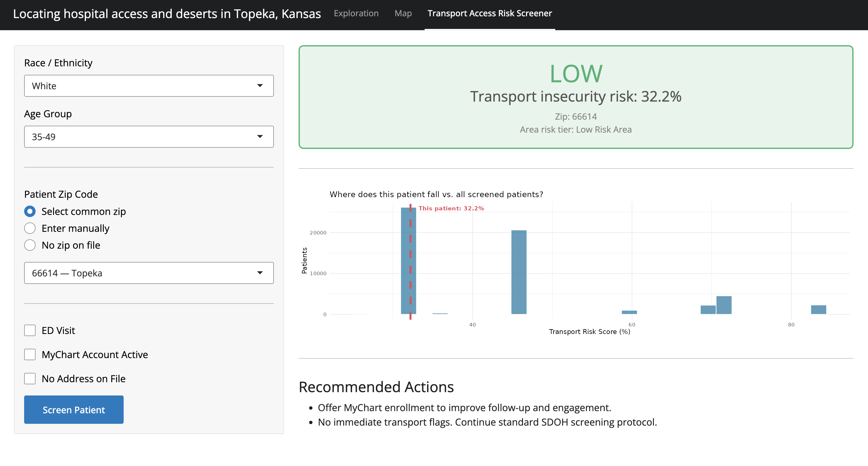868x466 pixels.
Task: Go to the Map tab
Action: pyautogui.click(x=403, y=14)
